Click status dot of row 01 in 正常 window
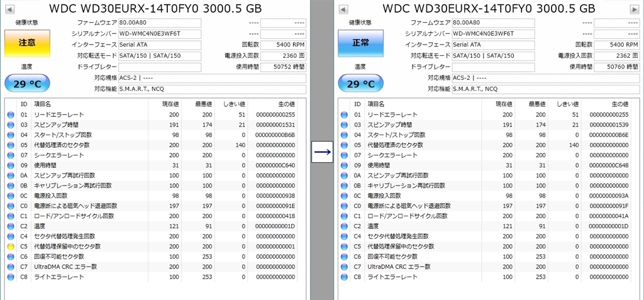644x300 pixels. (x=344, y=114)
